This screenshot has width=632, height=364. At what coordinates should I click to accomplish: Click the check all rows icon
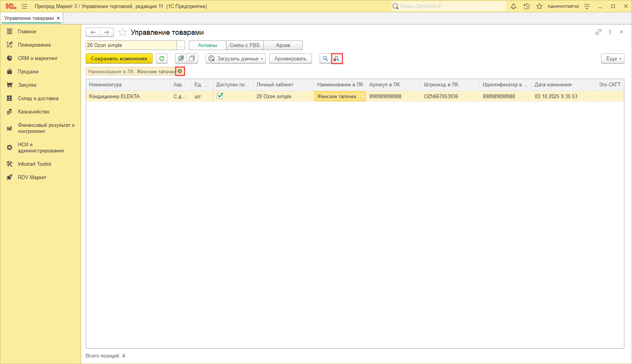pos(181,58)
